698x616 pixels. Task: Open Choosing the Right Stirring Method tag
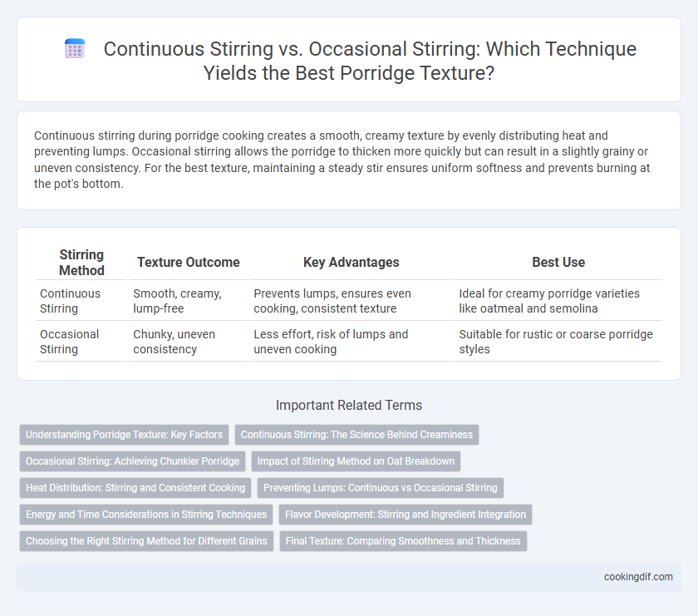coord(146,541)
